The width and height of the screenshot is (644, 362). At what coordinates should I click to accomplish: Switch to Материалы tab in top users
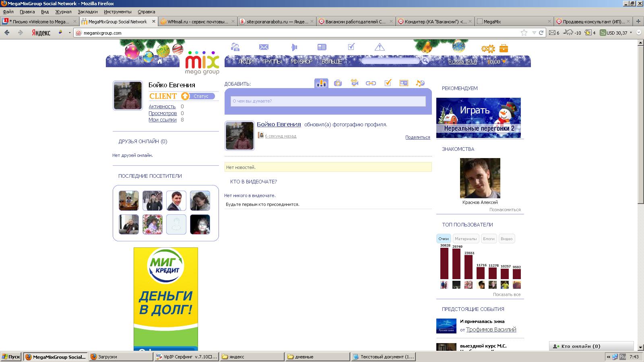tap(465, 239)
